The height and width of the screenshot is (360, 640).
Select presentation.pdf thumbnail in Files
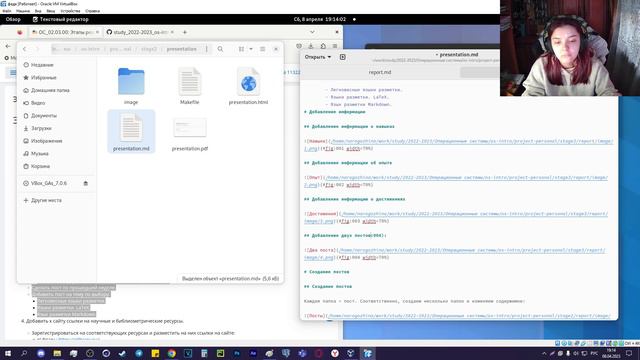point(190,127)
